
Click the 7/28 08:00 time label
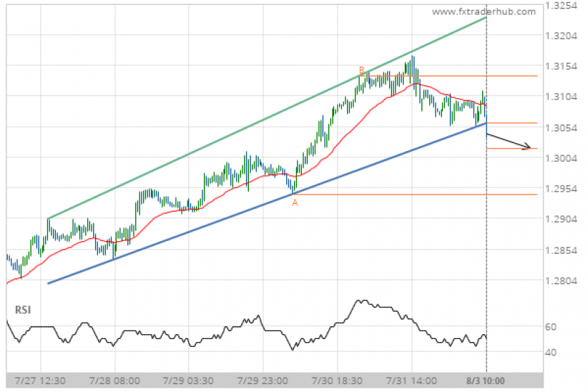click(114, 381)
